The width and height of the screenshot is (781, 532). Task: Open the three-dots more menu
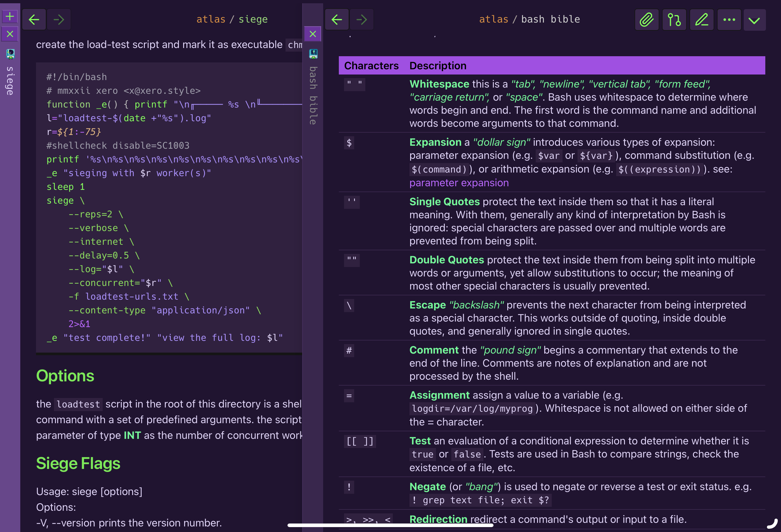click(729, 20)
